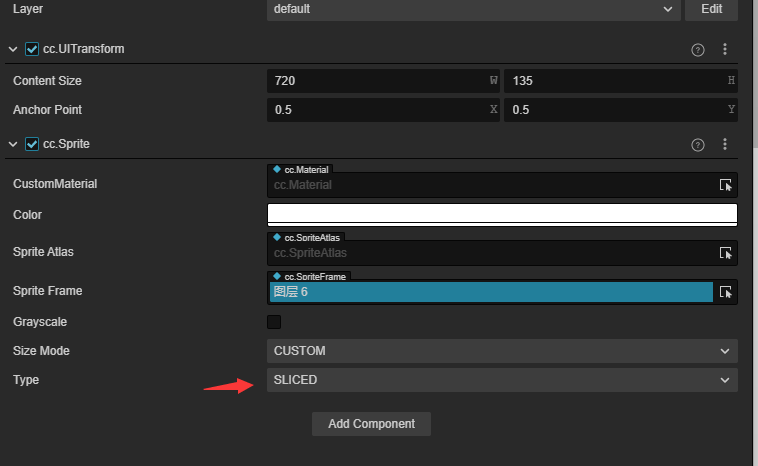Image resolution: width=758 pixels, height=466 pixels.
Task: Enable the Grayscale checkbox
Action: click(274, 322)
